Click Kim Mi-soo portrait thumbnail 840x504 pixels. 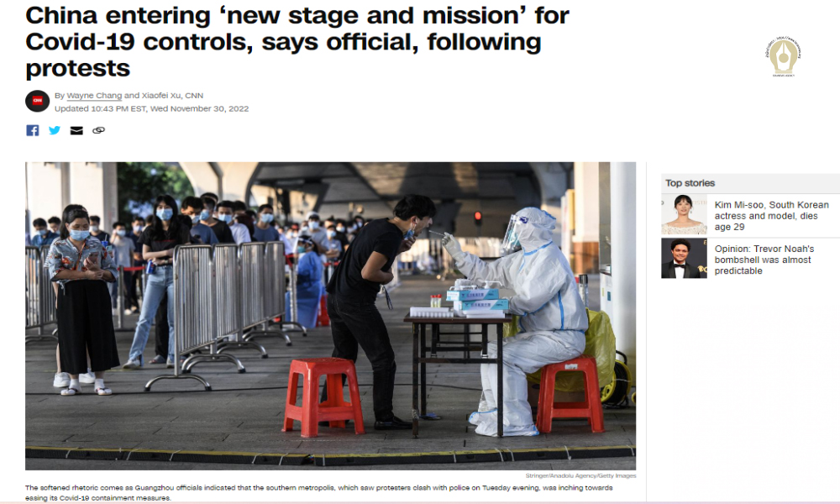pyautogui.click(x=684, y=215)
